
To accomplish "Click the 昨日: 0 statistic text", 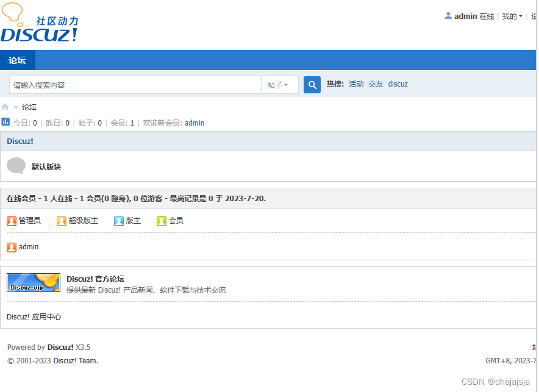I will click(57, 123).
